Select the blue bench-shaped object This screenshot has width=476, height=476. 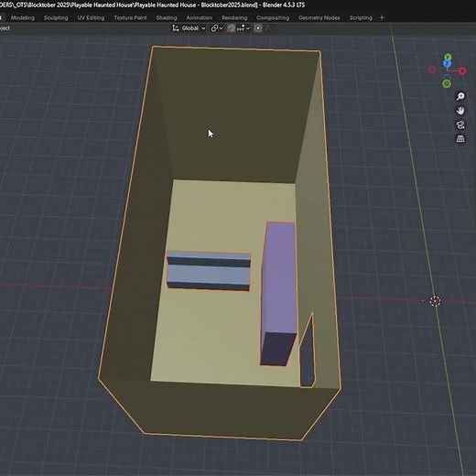[x=209, y=271]
